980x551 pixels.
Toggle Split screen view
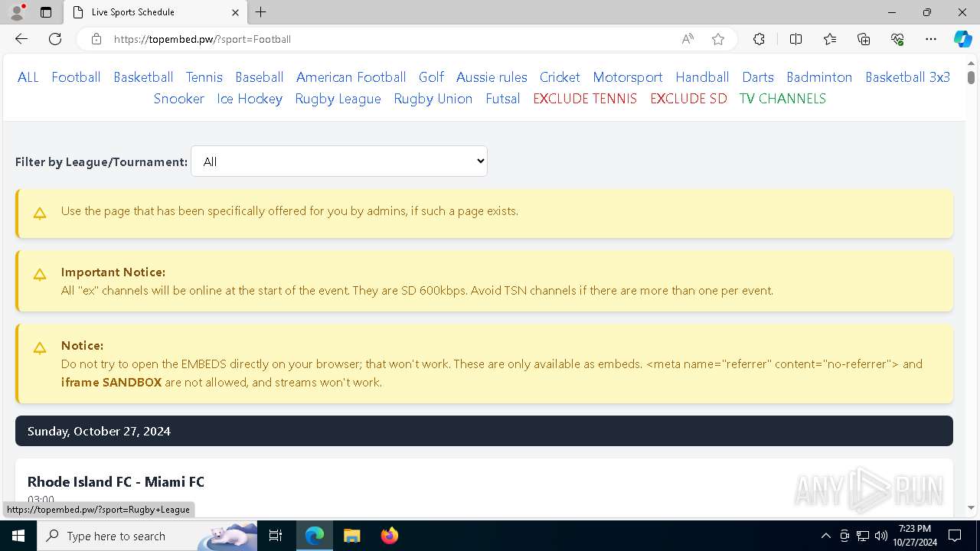[795, 39]
